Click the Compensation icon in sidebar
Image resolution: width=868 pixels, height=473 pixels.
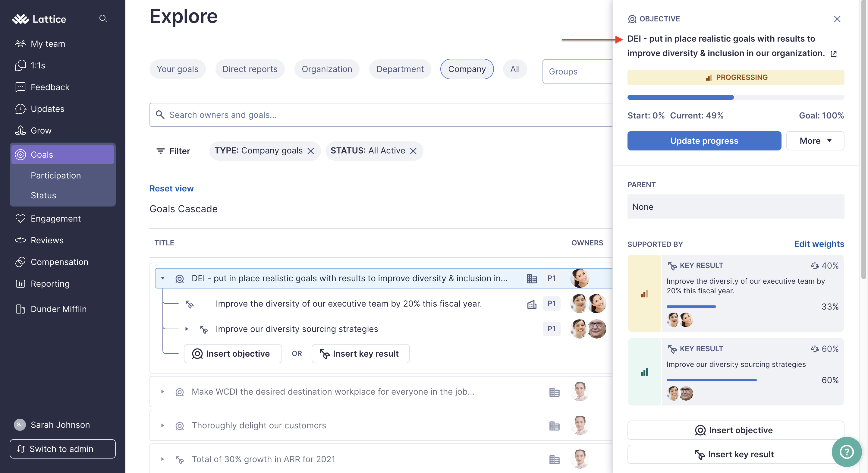(20, 262)
